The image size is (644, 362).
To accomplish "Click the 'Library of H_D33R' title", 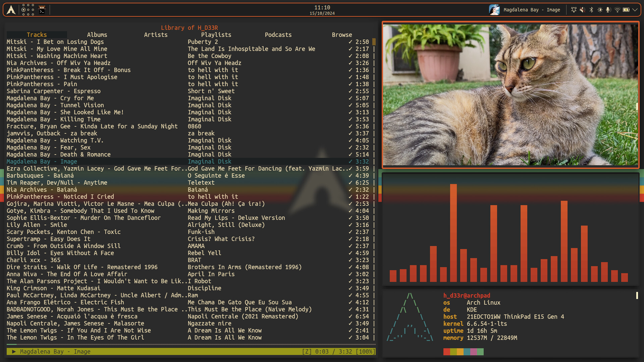I will point(189,28).
